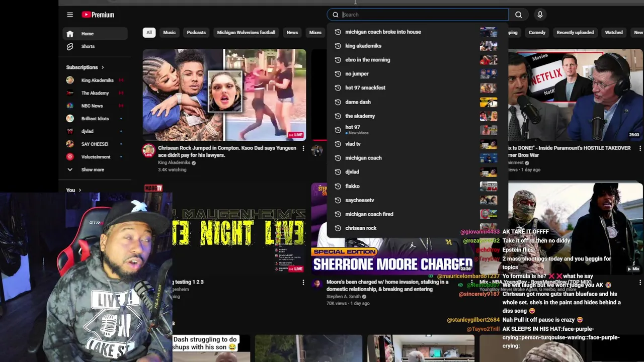Image resolution: width=644 pixels, height=362 pixels.
Task: Click Stephen A. Smith channel avatar
Action: [x=316, y=284]
